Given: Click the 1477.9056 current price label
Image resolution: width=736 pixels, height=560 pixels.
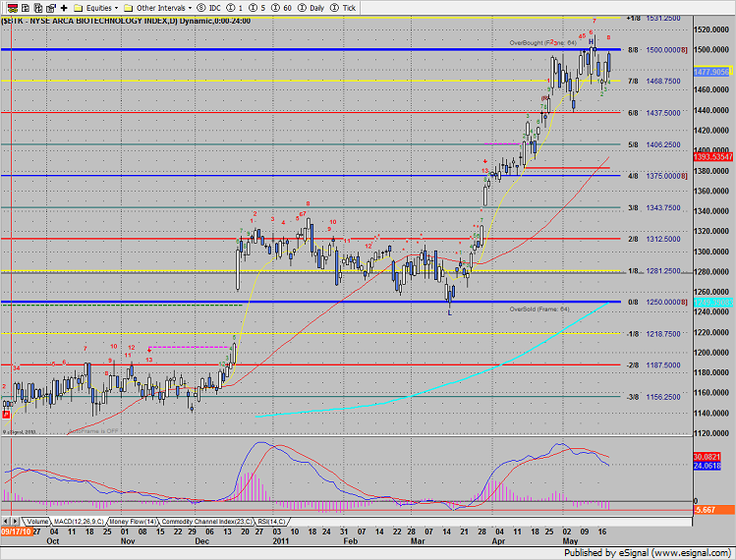Looking at the screenshot, I should (711, 72).
